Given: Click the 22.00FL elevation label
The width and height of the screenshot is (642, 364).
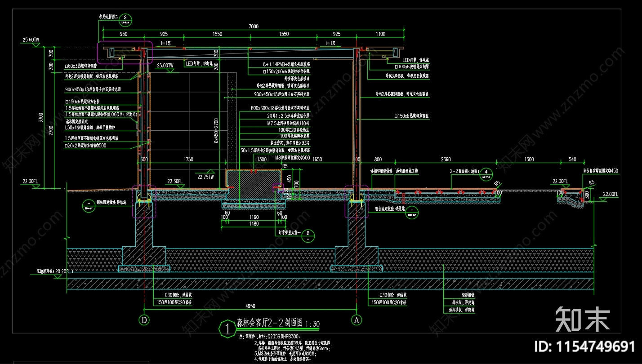Looking at the screenshot, I should pos(611,194).
